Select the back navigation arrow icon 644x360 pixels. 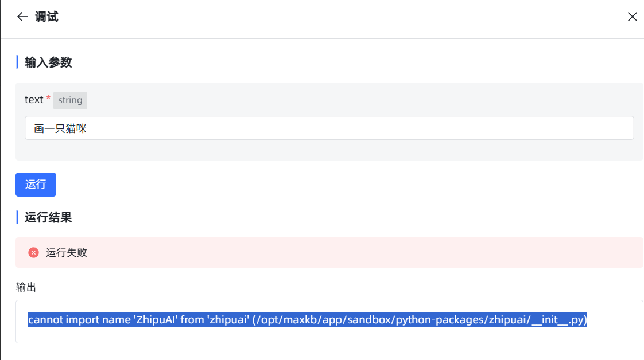click(x=22, y=17)
